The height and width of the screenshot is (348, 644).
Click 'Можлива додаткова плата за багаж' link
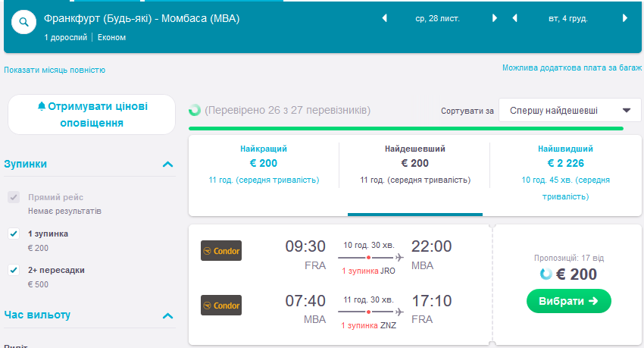pyautogui.click(x=571, y=68)
